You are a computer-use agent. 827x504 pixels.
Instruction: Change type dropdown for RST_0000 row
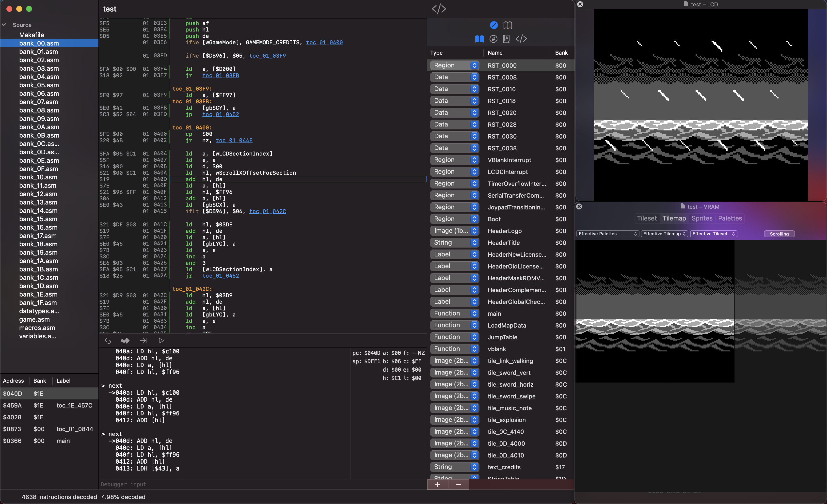[x=455, y=65]
